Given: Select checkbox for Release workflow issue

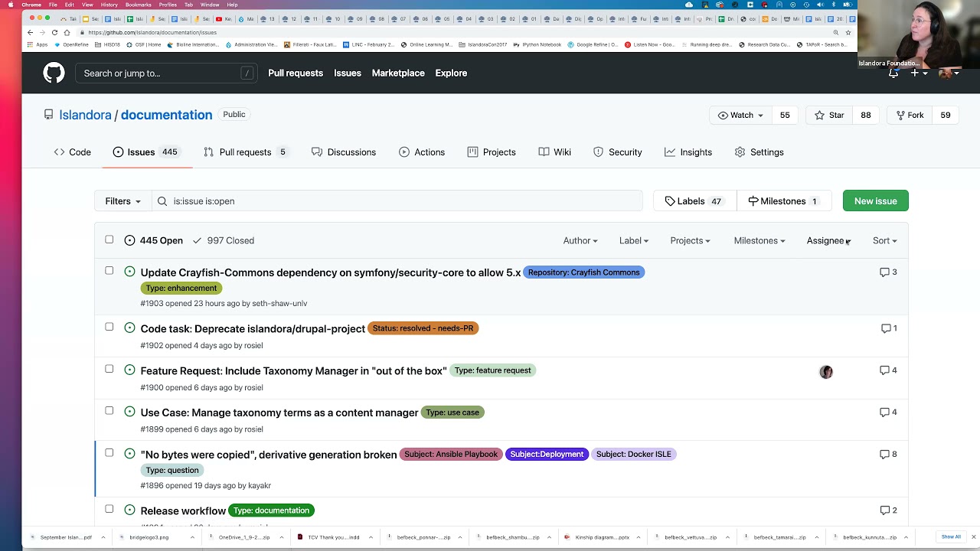Looking at the screenshot, I should coord(109,509).
